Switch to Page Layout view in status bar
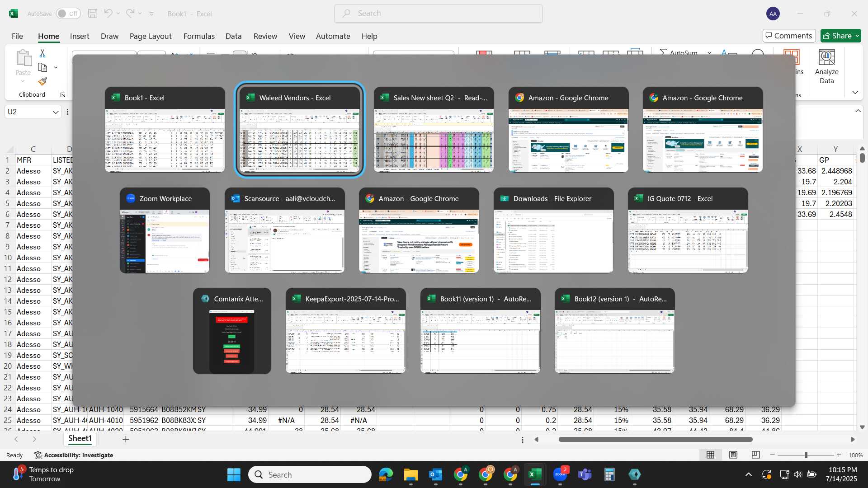868x488 pixels. point(733,455)
